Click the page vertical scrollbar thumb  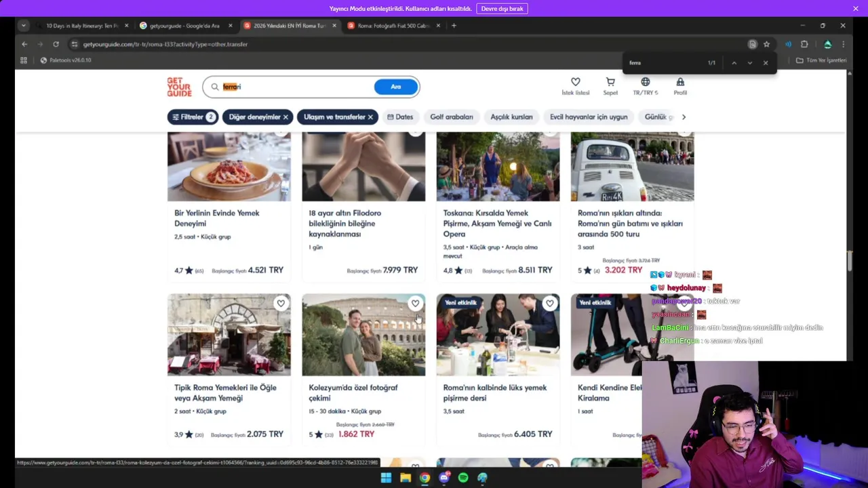(x=849, y=261)
